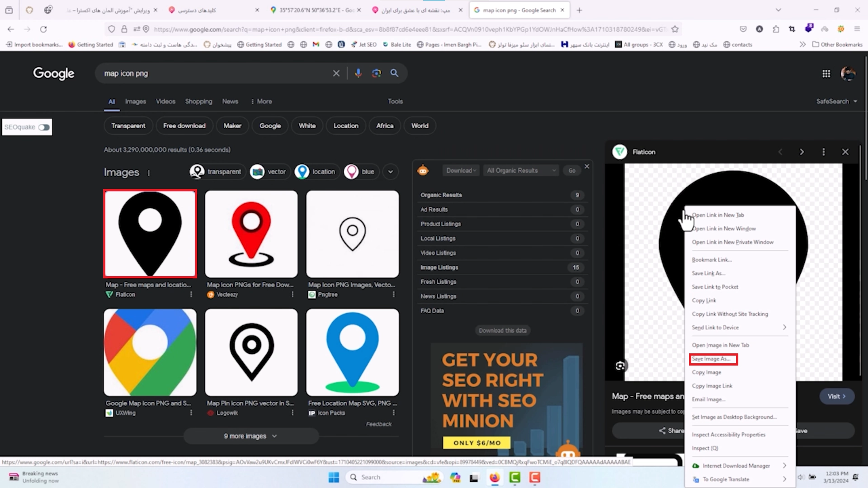
Task: Click the Free download filter chip
Action: (184, 126)
